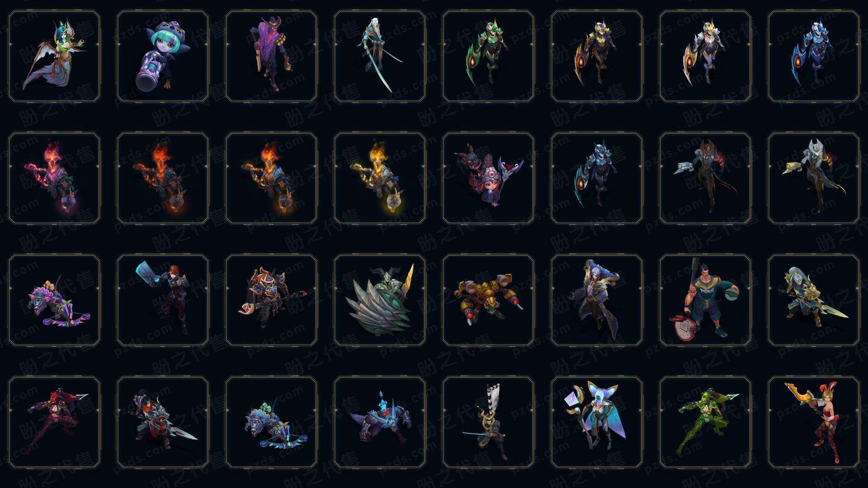Select the white-haired swordsman with long katana

click(x=380, y=56)
